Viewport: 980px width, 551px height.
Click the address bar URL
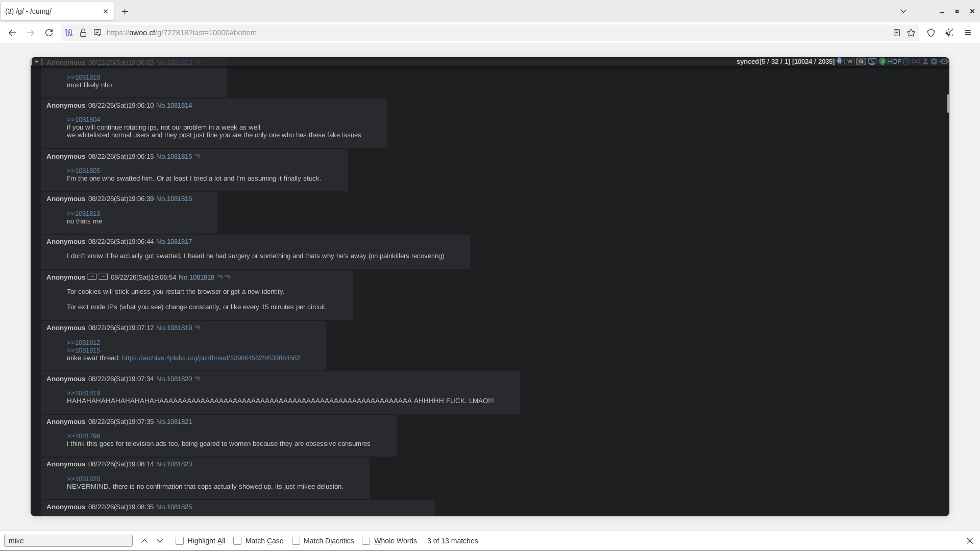pos(181,33)
